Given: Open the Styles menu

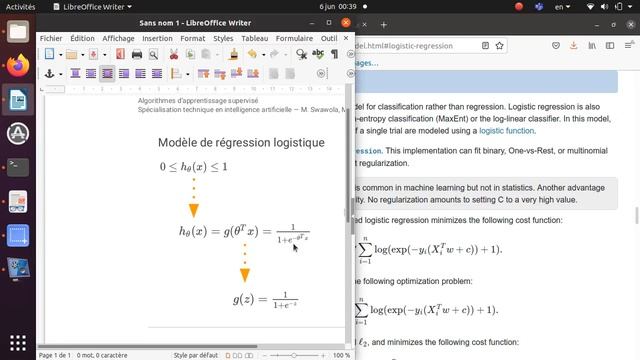Looking at the screenshot, I should click(x=223, y=38).
